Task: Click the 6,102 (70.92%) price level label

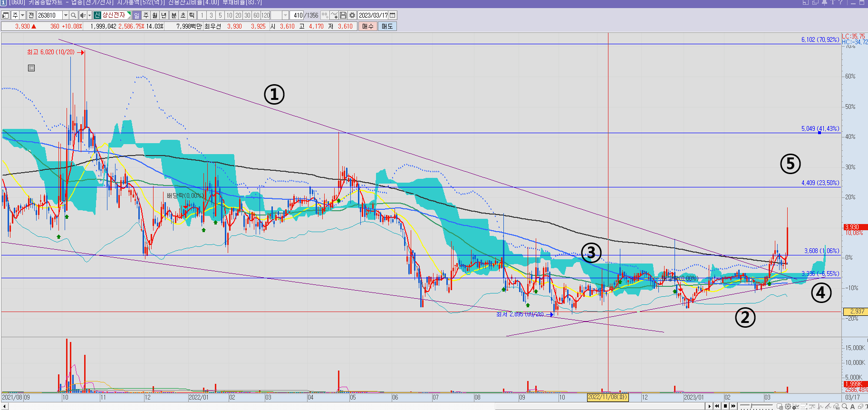Action: click(x=820, y=39)
